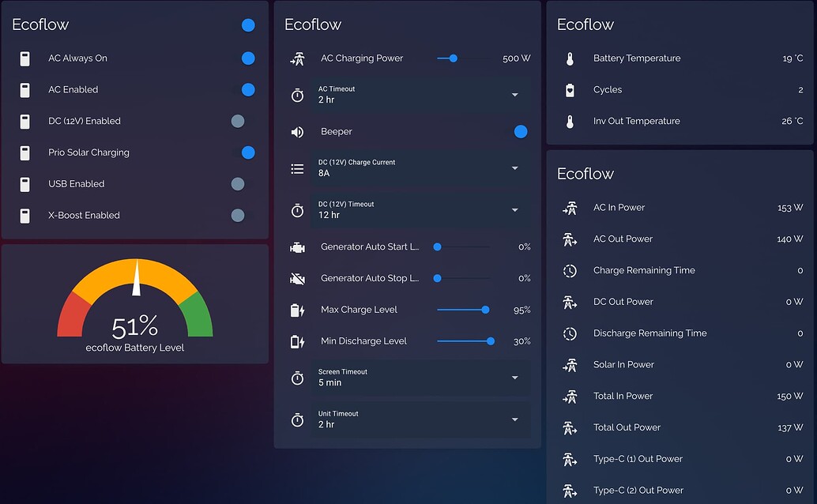Click the Beeper speaker icon

tap(297, 132)
